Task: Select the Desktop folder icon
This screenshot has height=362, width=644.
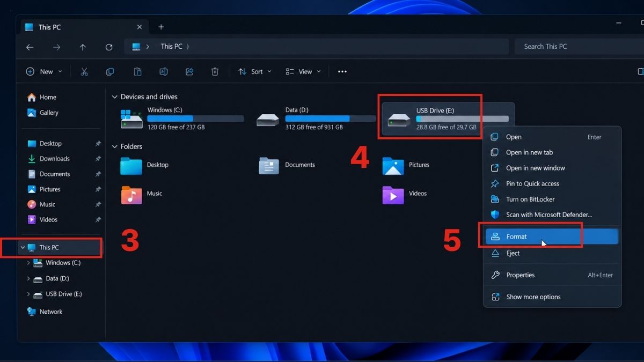Action: [131, 166]
